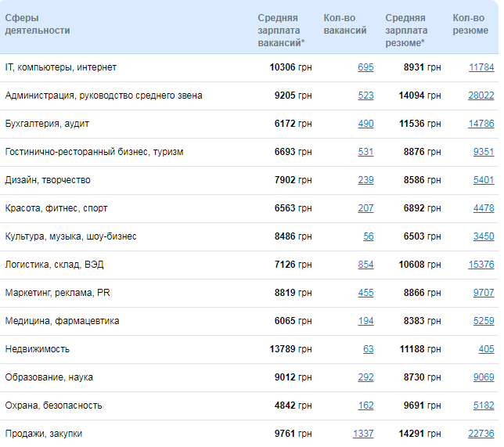Click 5182 resumes for Охрана, безопасность

pyautogui.click(x=484, y=406)
